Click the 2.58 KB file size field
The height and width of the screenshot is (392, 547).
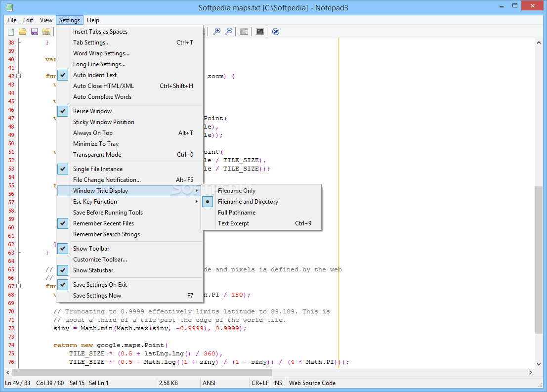pos(168,383)
